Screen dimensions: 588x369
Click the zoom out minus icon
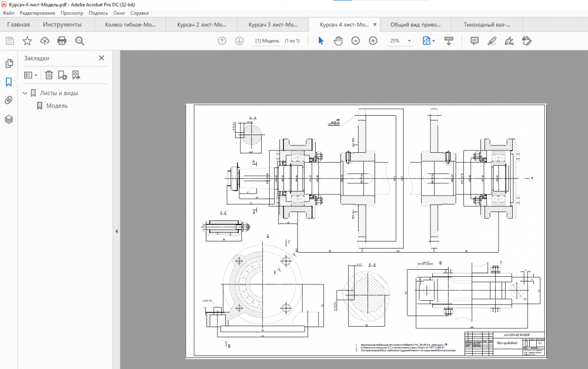(x=356, y=41)
